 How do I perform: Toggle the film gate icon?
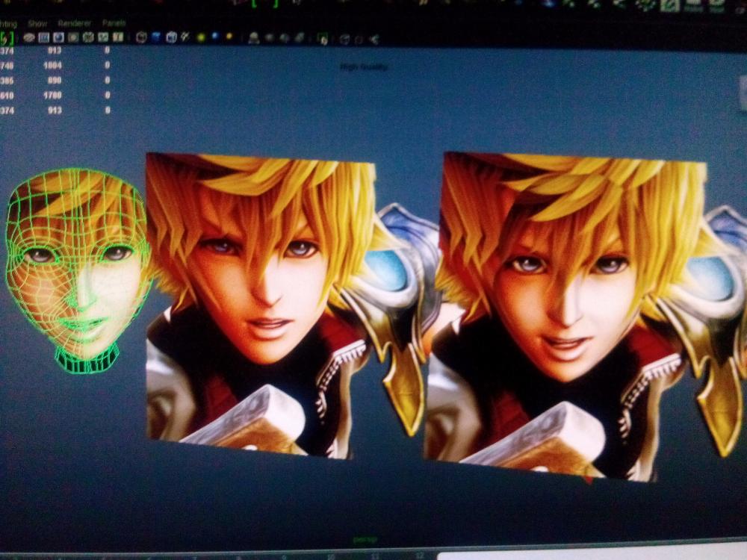[43, 37]
